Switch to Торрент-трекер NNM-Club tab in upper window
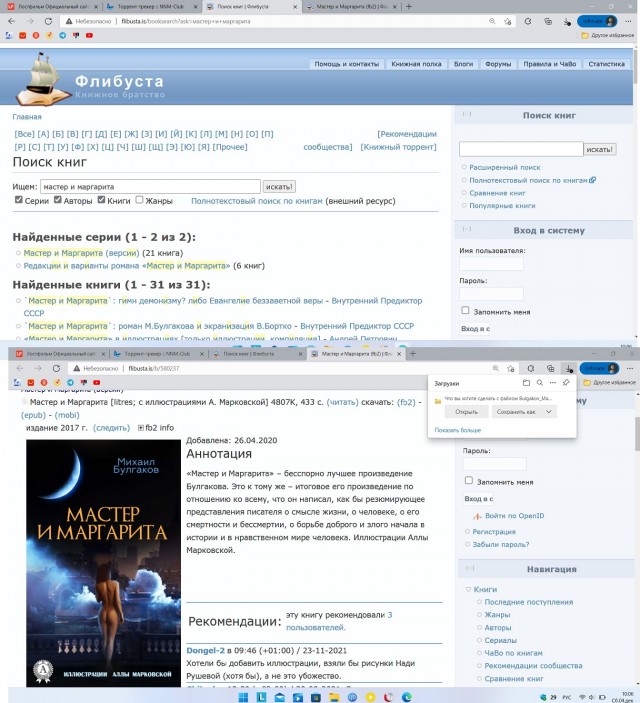 click(151, 7)
